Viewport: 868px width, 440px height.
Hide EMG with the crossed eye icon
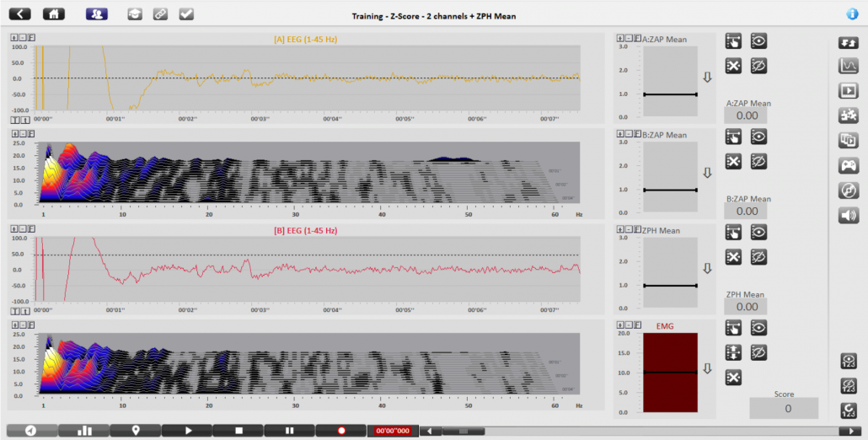point(759,352)
